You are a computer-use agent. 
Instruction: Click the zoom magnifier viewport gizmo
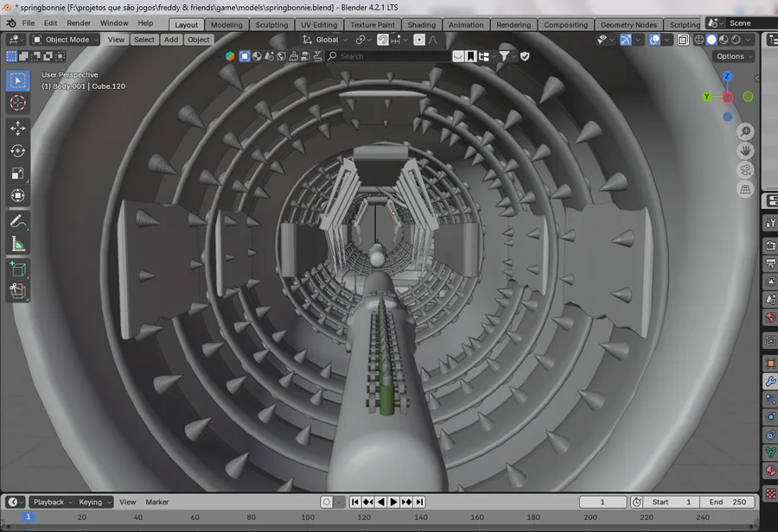[745, 131]
